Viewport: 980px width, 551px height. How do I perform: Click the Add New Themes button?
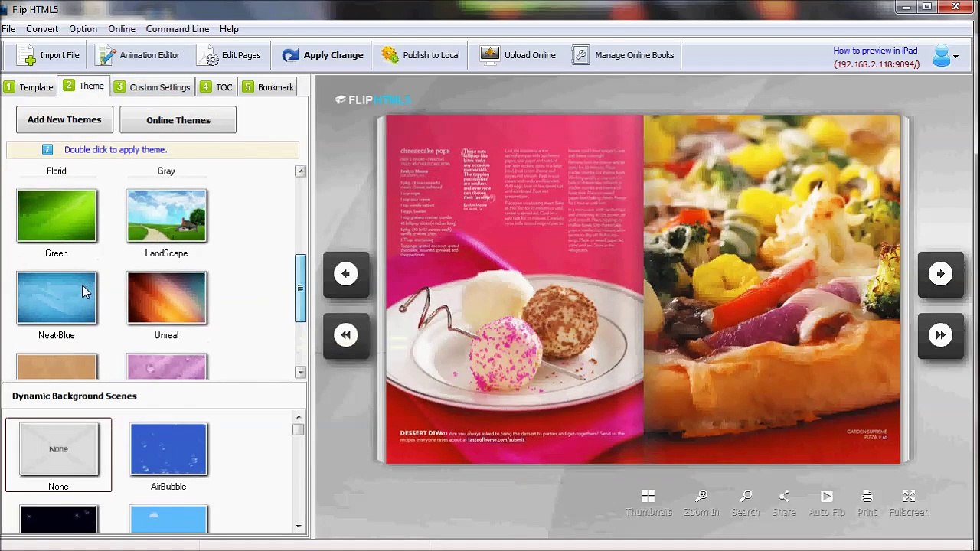pyautogui.click(x=64, y=119)
